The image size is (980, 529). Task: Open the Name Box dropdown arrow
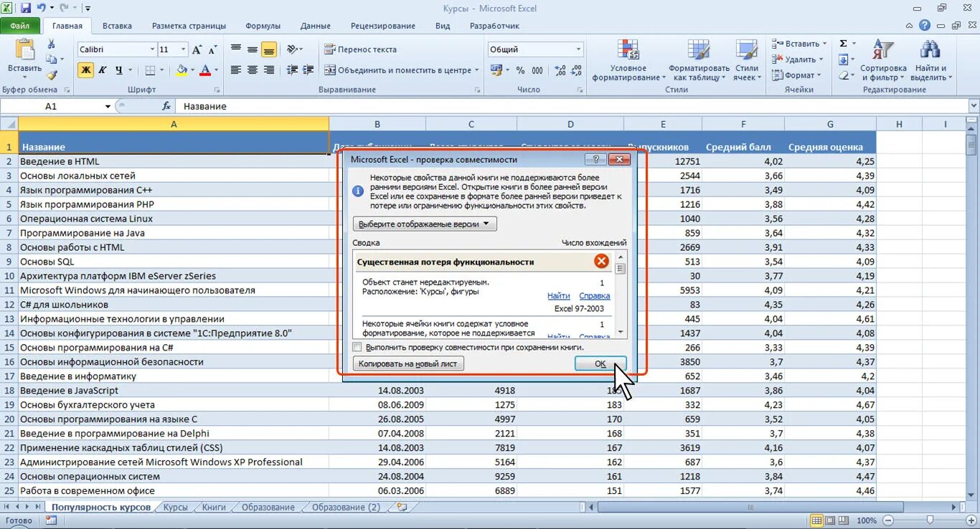pos(108,106)
